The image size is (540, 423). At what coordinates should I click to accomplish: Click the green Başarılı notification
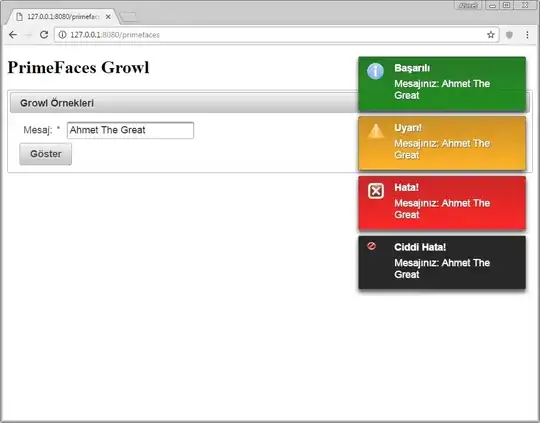442,84
